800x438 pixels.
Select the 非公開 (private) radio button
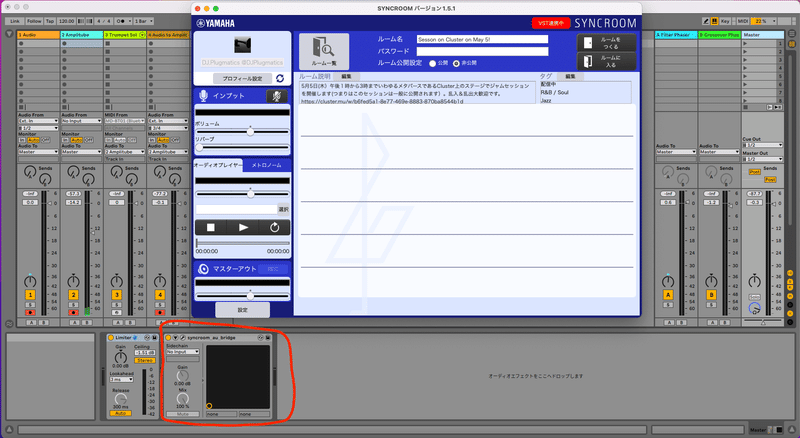pyautogui.click(x=456, y=63)
